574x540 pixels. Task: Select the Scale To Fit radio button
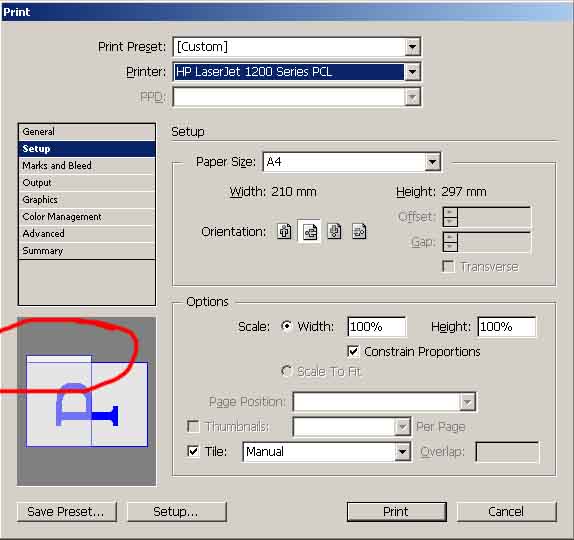coord(287,372)
